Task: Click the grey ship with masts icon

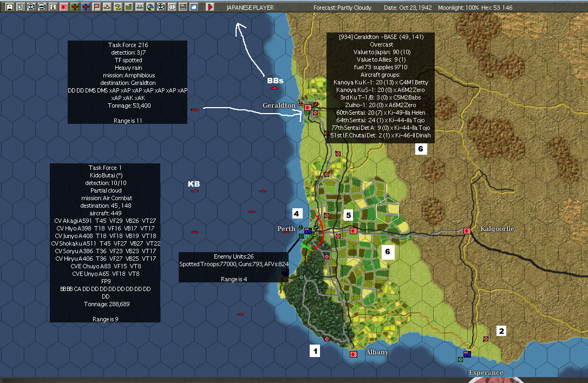Action: [x=140, y=6]
